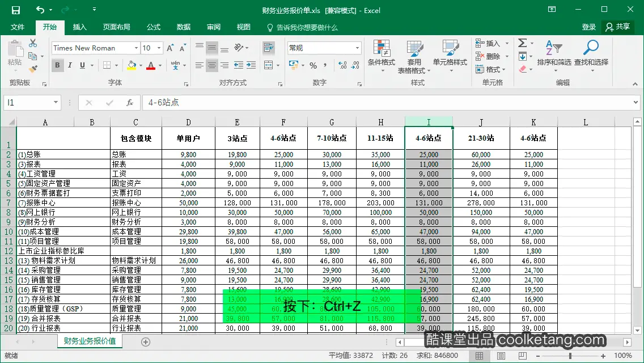644x363 pixels.
Task: Increase font size with the larger A
Action: tap(170, 48)
